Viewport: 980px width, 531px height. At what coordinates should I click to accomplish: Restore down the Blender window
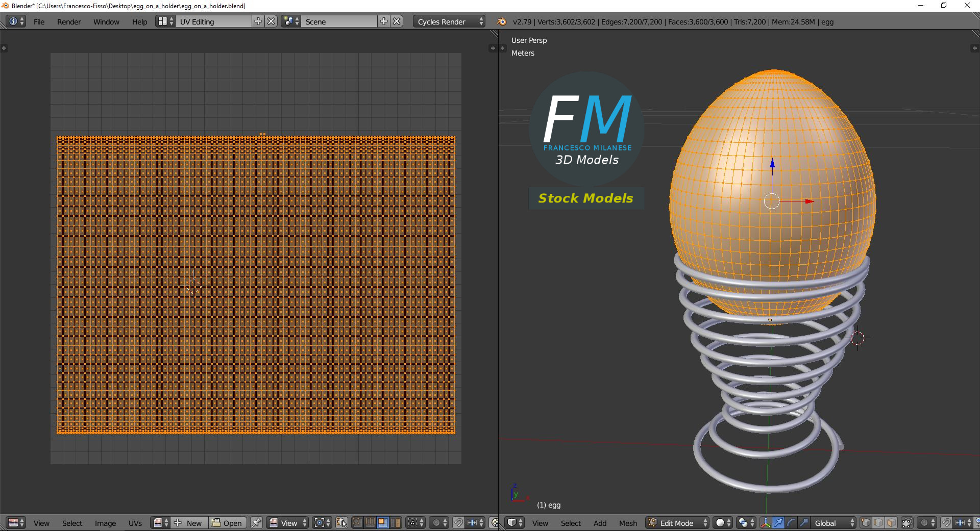[x=944, y=6]
